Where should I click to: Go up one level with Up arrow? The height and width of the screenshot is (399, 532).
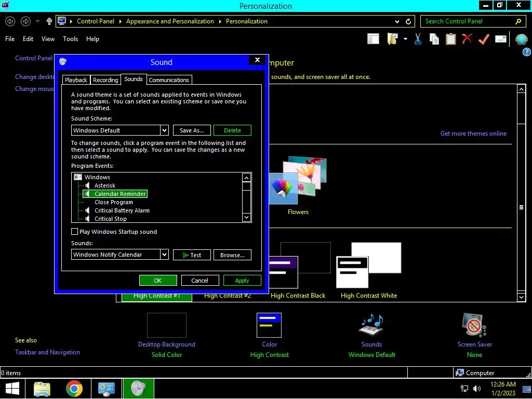(49, 21)
